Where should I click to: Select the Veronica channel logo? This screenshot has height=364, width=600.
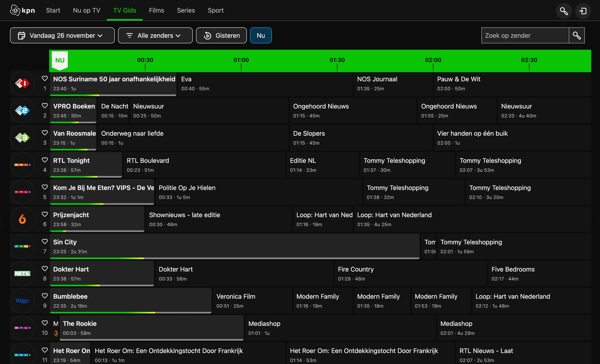tap(22, 301)
